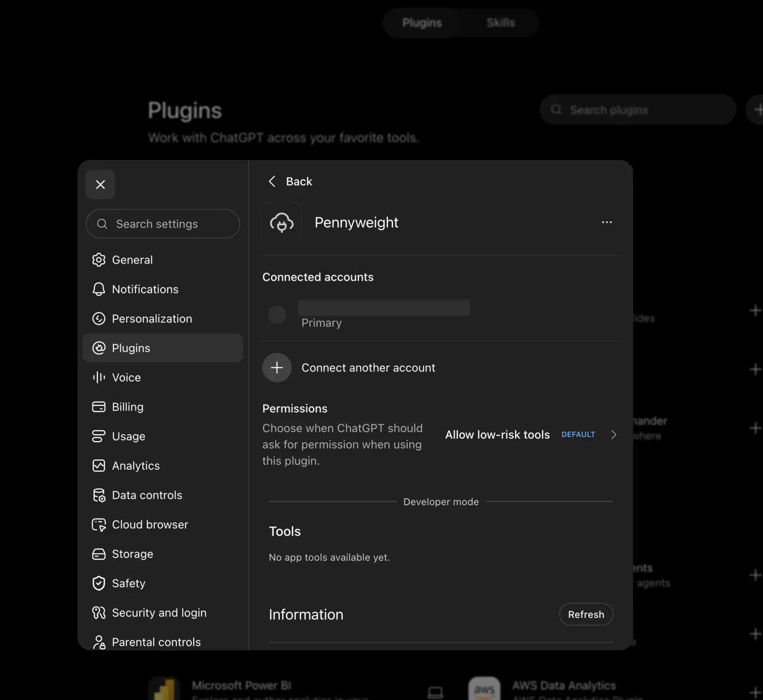Screen dimensions: 763x700
Task: Click the background Microsoft Power BI plugin
Action: pyautogui.click(x=296, y=689)
